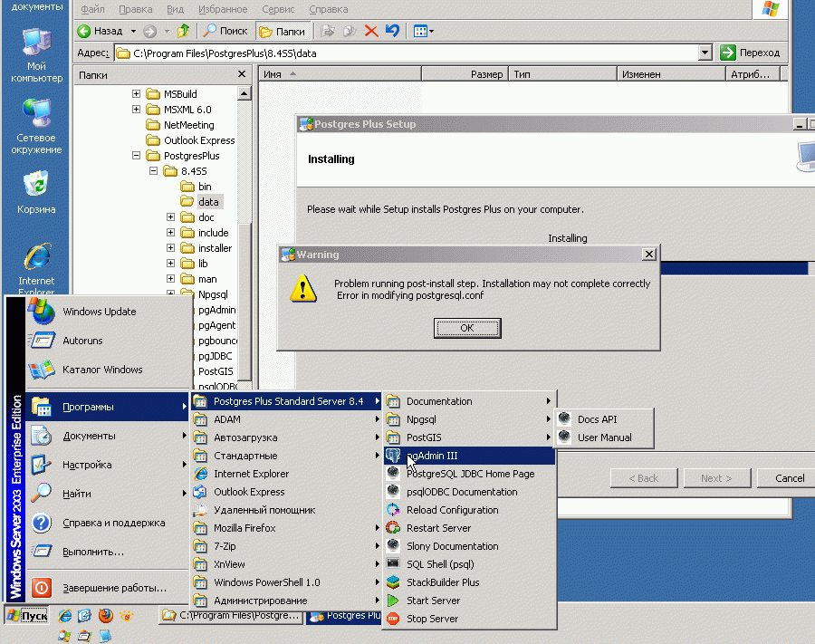Click the address field path text
The width and height of the screenshot is (815, 644).
click(225, 53)
